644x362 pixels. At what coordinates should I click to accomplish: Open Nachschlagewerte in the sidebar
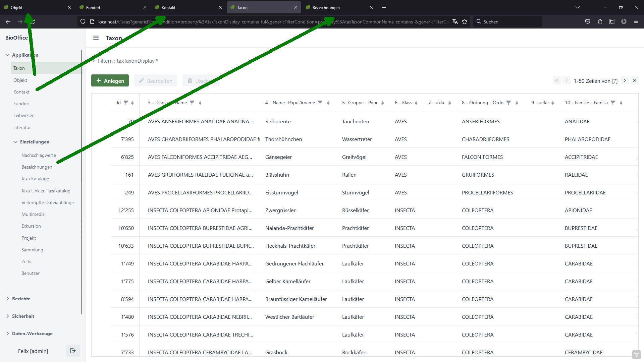coord(39,155)
